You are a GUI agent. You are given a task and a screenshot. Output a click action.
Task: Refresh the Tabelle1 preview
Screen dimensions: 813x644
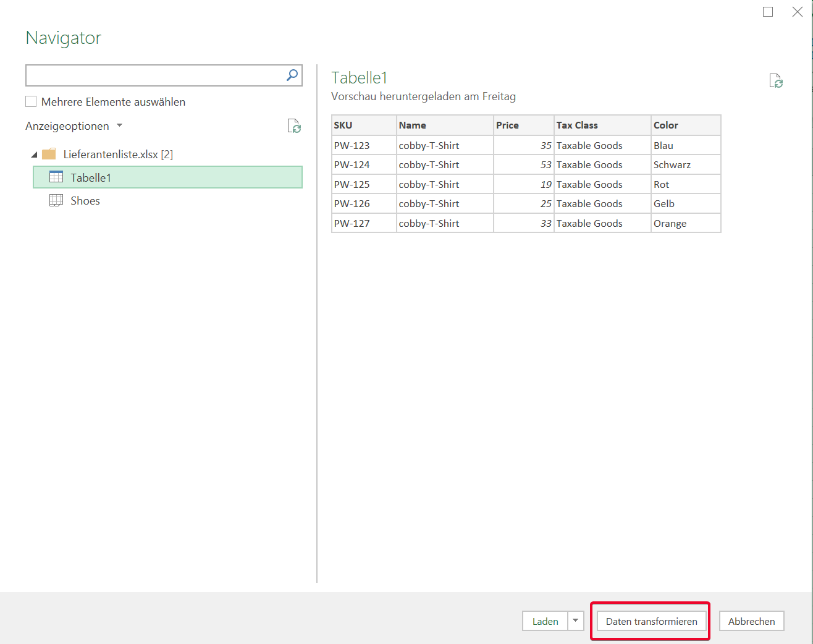[x=776, y=81]
